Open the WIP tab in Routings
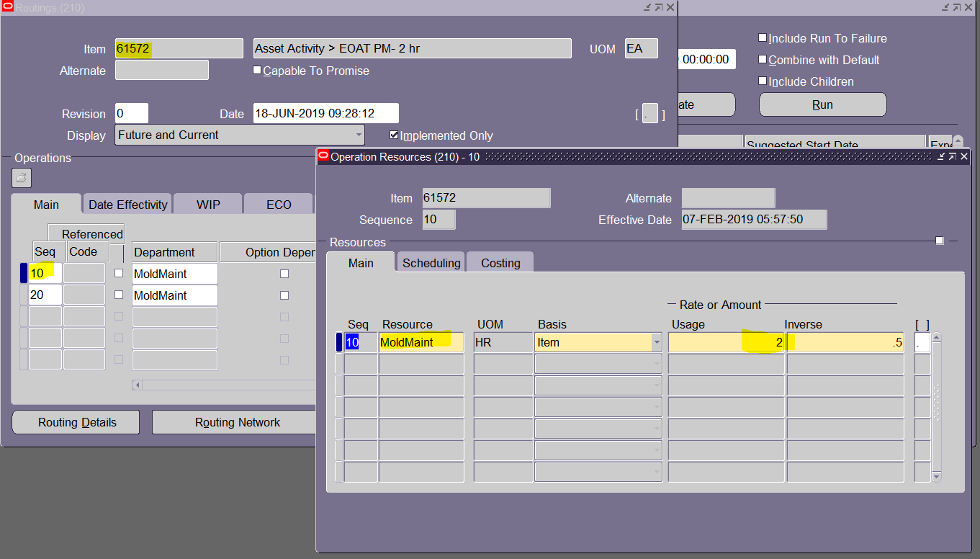 click(208, 205)
